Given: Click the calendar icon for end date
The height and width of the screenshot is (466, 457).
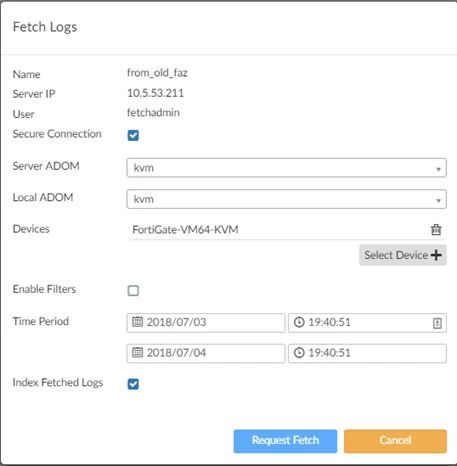Looking at the screenshot, I should (x=137, y=352).
